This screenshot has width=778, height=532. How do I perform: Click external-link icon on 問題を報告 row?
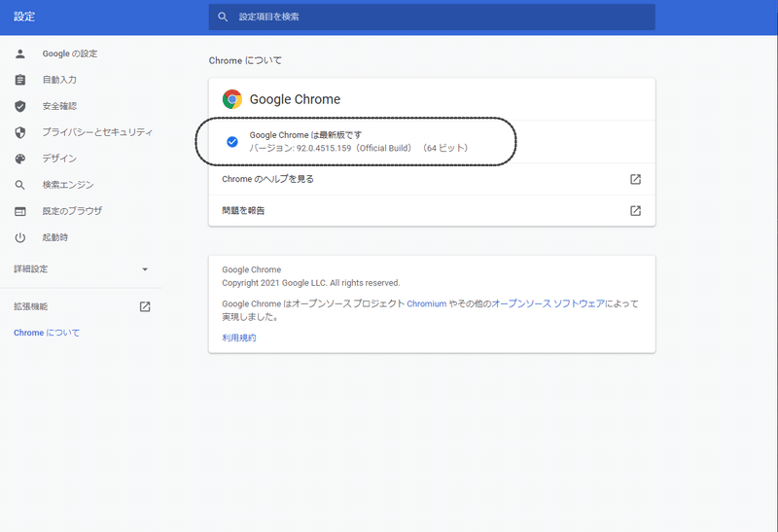coord(635,210)
